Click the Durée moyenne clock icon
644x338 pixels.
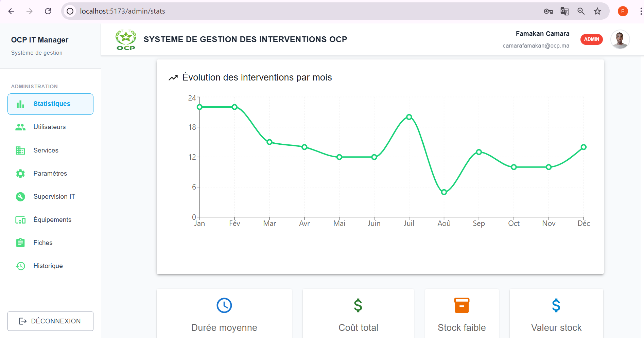[224, 305]
